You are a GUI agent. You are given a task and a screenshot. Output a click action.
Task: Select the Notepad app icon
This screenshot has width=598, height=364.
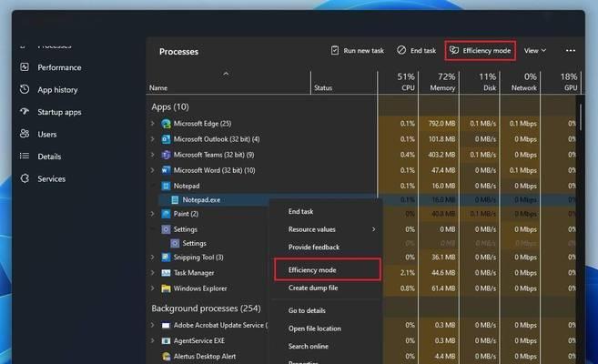(166, 186)
